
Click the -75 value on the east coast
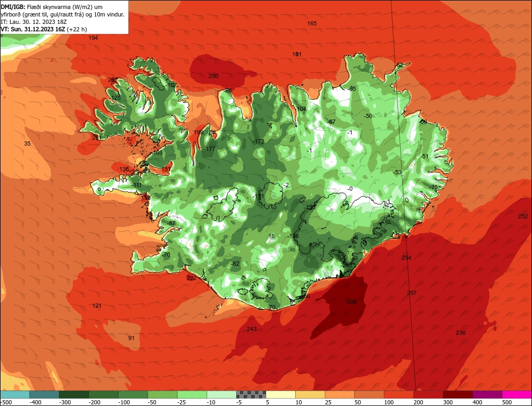click(x=433, y=187)
